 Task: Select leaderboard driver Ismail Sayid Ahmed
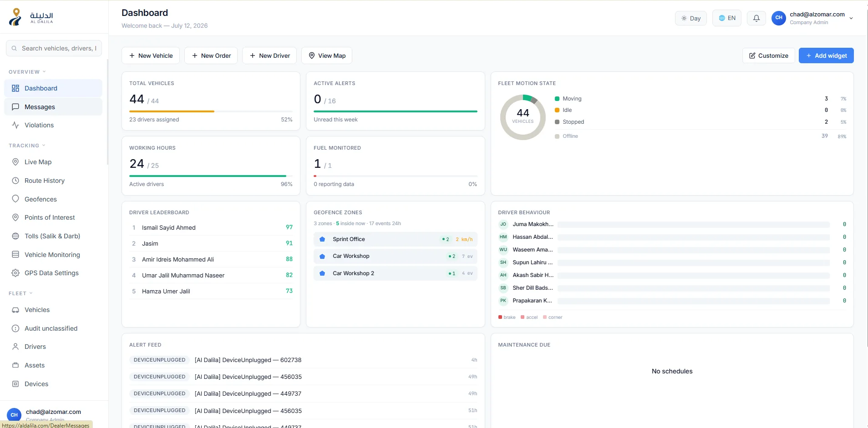click(211, 227)
